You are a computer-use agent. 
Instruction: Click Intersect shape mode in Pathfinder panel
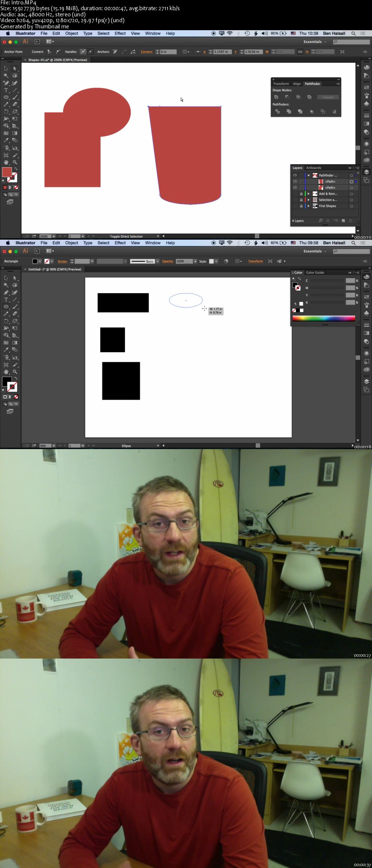298,97
